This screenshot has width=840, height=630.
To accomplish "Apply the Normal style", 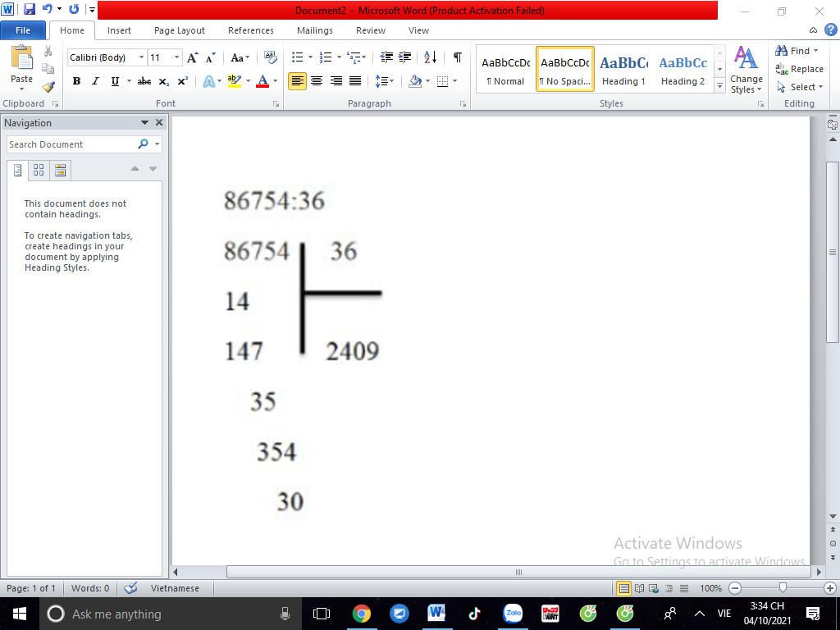I will (505, 70).
